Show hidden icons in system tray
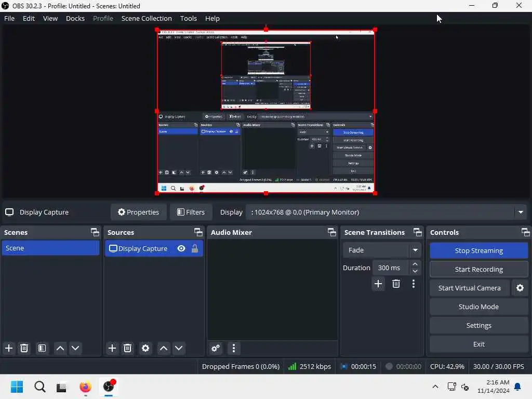Viewport: 532px width, 399px height. click(x=435, y=387)
